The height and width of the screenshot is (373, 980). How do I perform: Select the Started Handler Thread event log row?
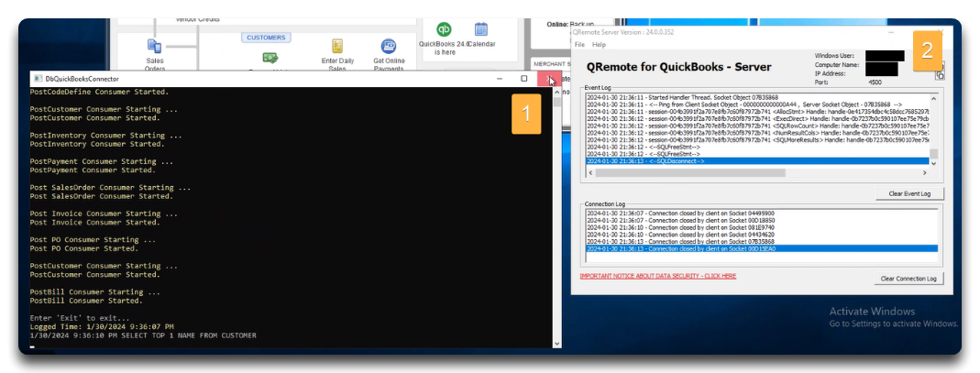point(757,97)
